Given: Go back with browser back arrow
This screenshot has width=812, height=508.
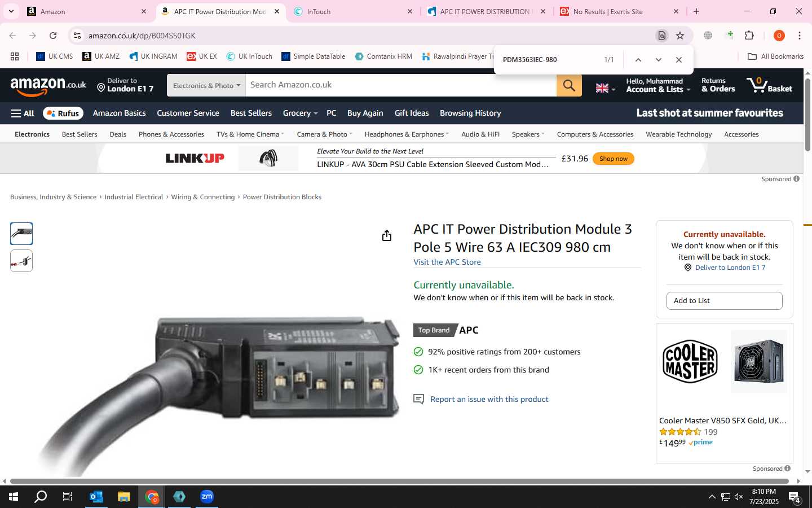Looking at the screenshot, I should (12, 36).
